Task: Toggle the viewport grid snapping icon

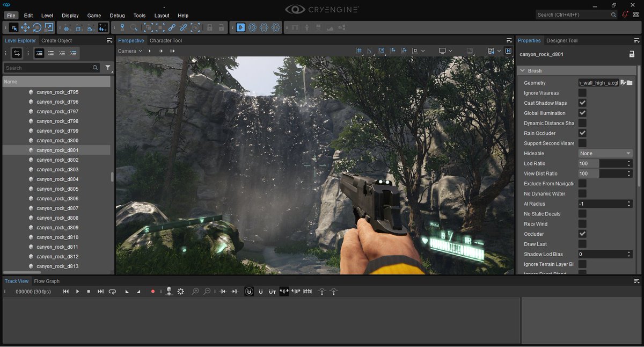Action: [359, 51]
